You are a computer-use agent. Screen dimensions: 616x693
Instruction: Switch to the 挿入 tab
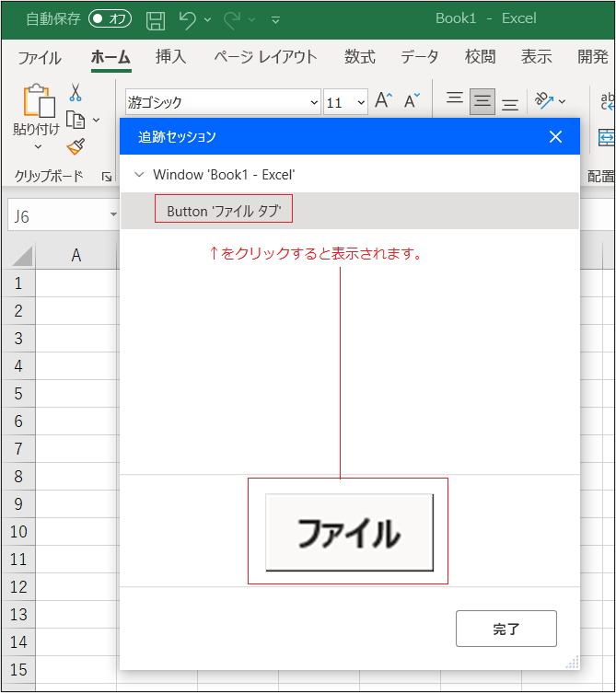tap(170, 56)
